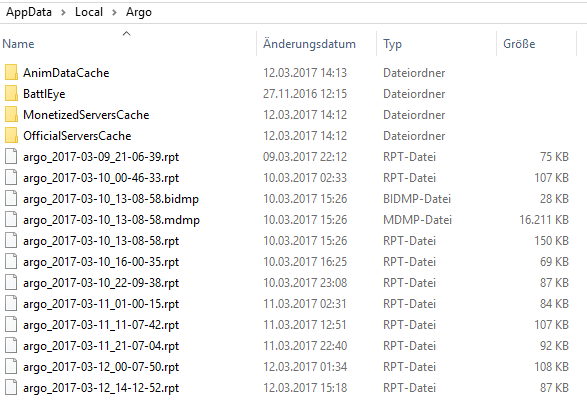Screen dimensions: 587x407
Task: Select the AnimDataCache folder icon
Action: pos(11,73)
